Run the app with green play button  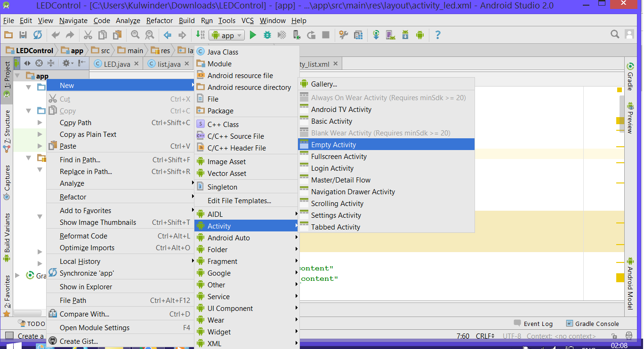pyautogui.click(x=253, y=35)
